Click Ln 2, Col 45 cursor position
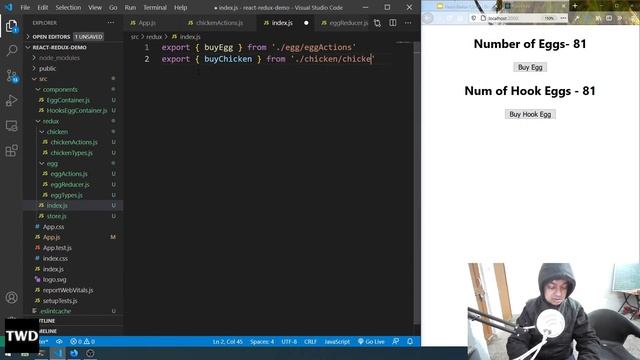This screenshot has width=640, height=360. [x=227, y=341]
